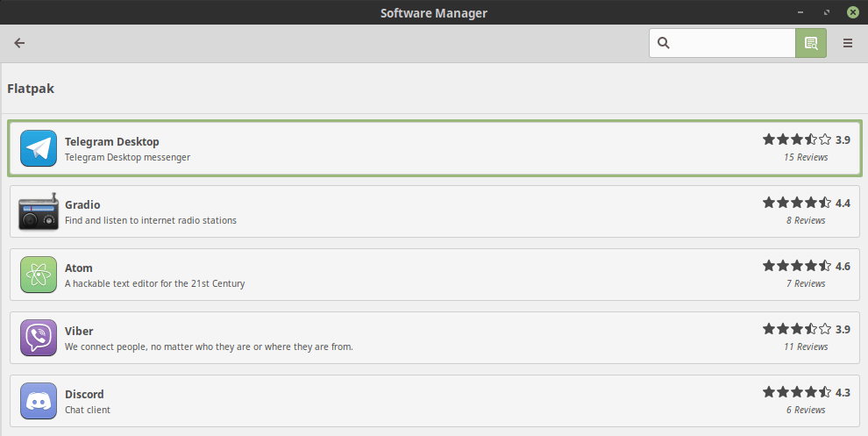Select the Discord Chat client row
Image resolution: width=868 pixels, height=436 pixels.
(x=435, y=401)
